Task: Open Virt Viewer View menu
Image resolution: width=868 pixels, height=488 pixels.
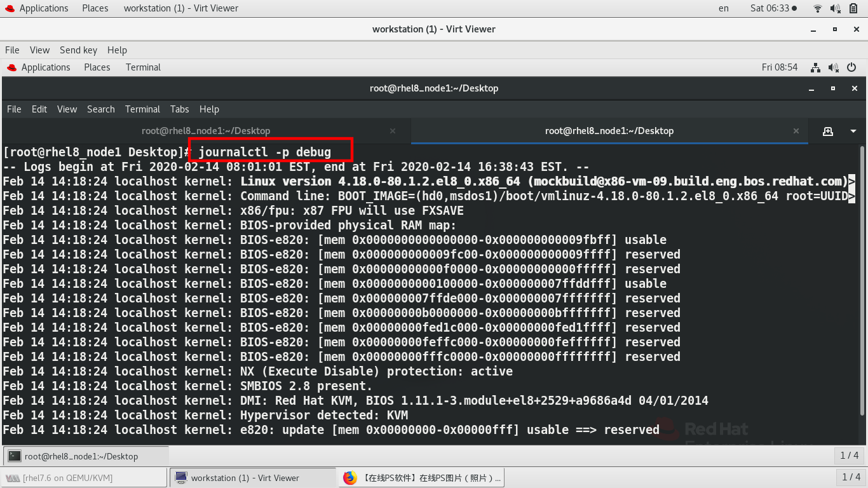Action: click(39, 50)
